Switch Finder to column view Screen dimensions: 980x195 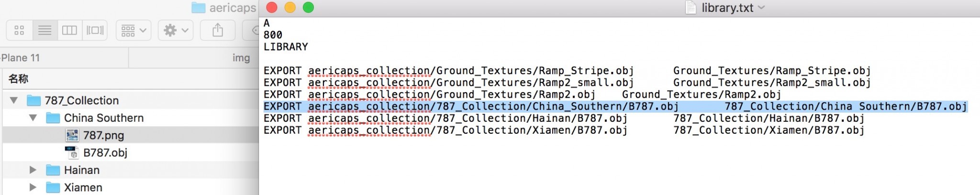[70, 31]
